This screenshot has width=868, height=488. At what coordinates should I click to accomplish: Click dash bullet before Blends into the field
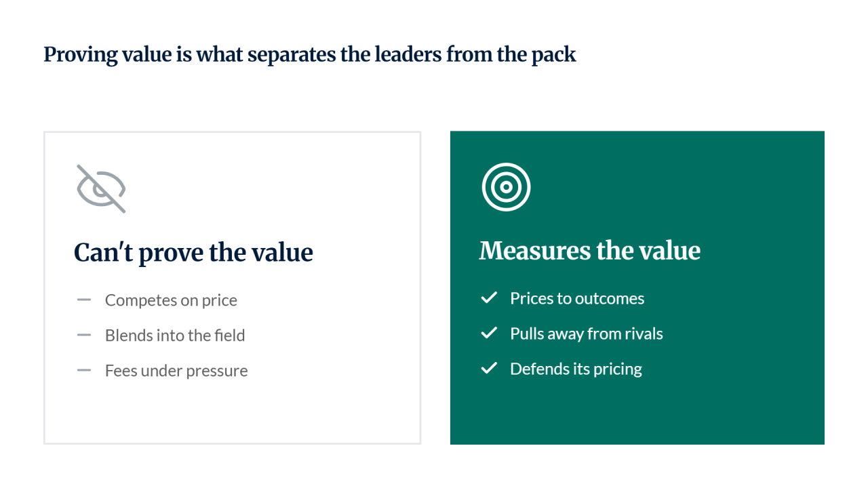tap(84, 335)
